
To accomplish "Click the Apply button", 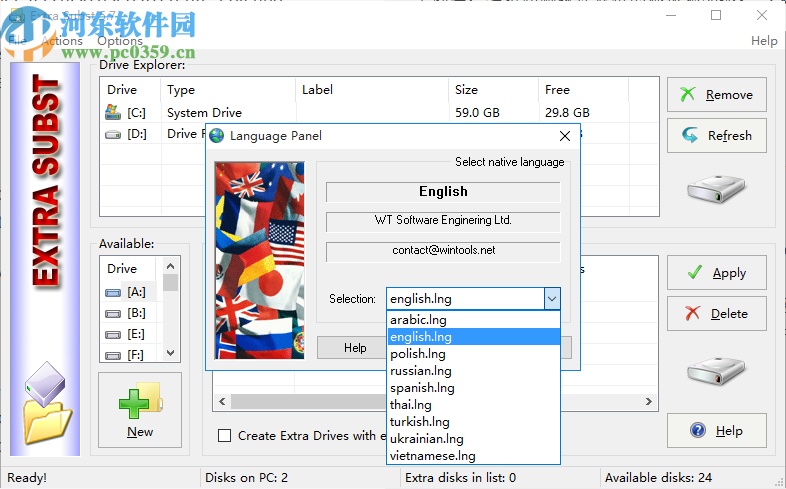I will (717, 273).
